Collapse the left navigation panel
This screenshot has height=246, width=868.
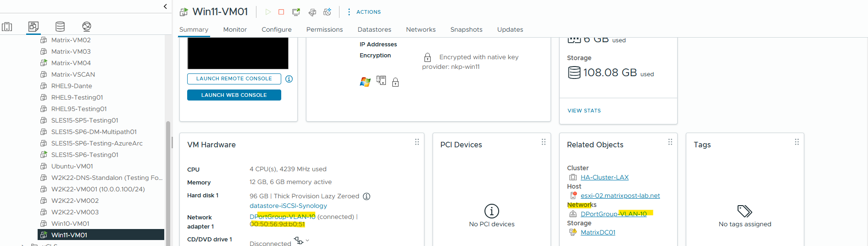pos(165,6)
